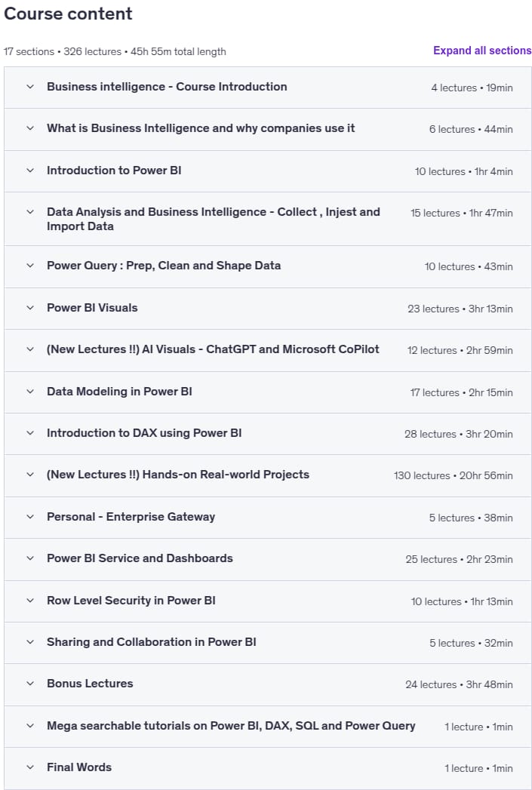Click the Power BI Visuals chevron icon
532x790 pixels.
point(30,308)
